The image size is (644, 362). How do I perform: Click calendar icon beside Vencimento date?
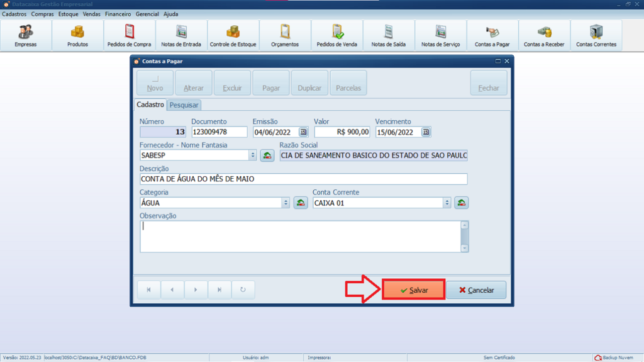click(x=426, y=132)
